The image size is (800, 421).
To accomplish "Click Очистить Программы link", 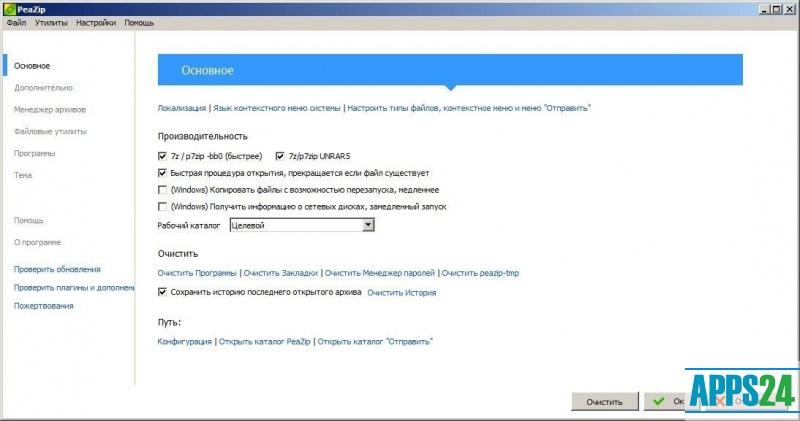I will tap(197, 273).
